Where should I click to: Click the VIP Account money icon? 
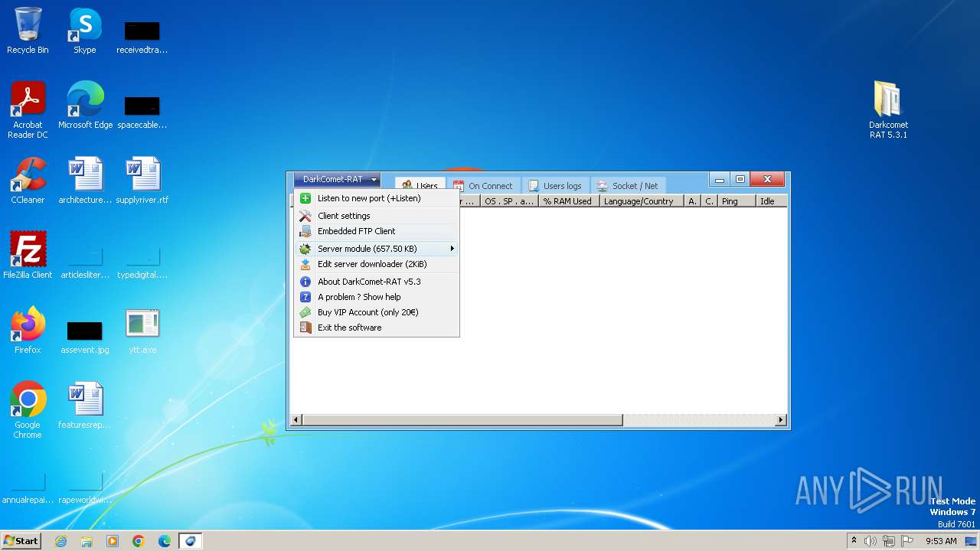(x=305, y=312)
